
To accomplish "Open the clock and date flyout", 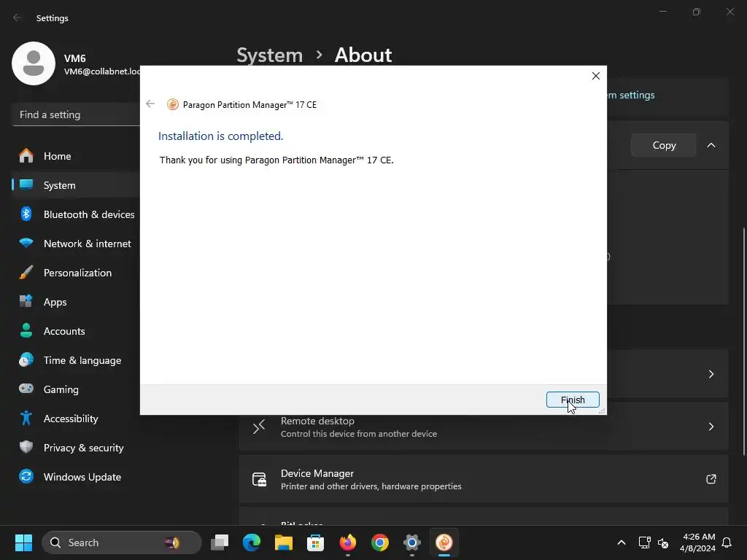I will click(x=698, y=542).
